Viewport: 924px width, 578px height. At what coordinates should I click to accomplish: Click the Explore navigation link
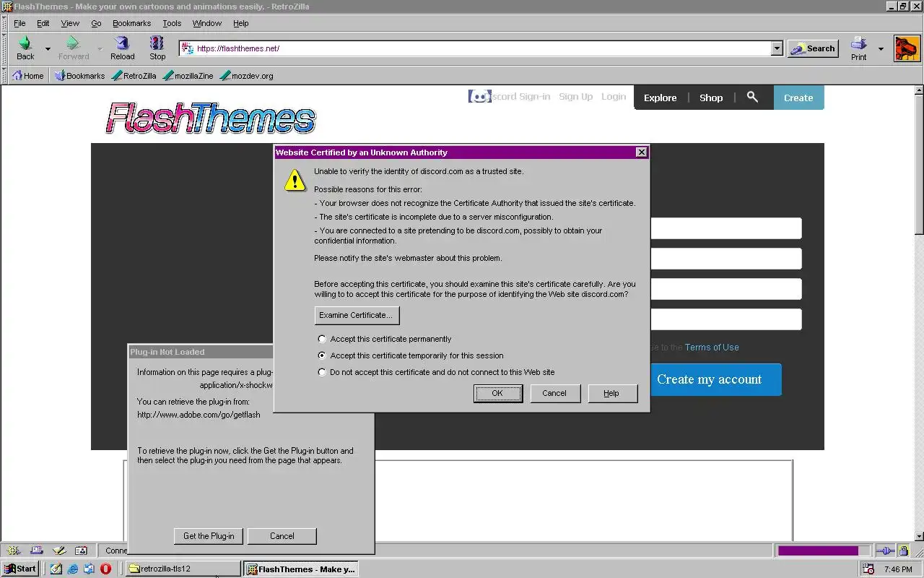pyautogui.click(x=661, y=98)
